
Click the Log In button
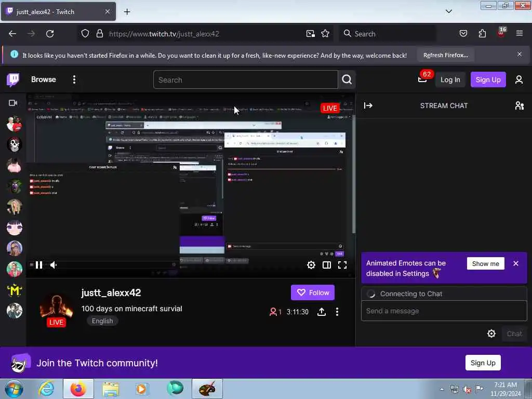[450, 79]
